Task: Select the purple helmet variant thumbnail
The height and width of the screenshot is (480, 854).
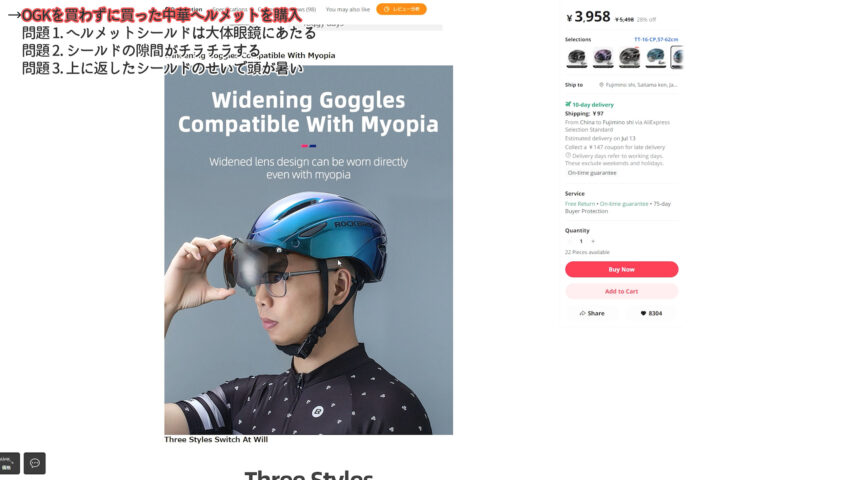Action: point(603,57)
